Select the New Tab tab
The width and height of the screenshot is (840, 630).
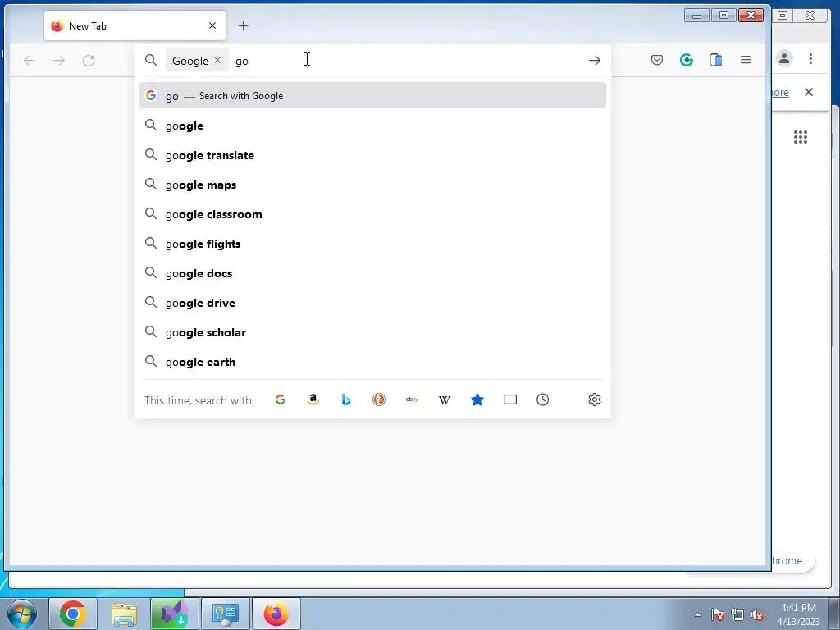(135, 25)
